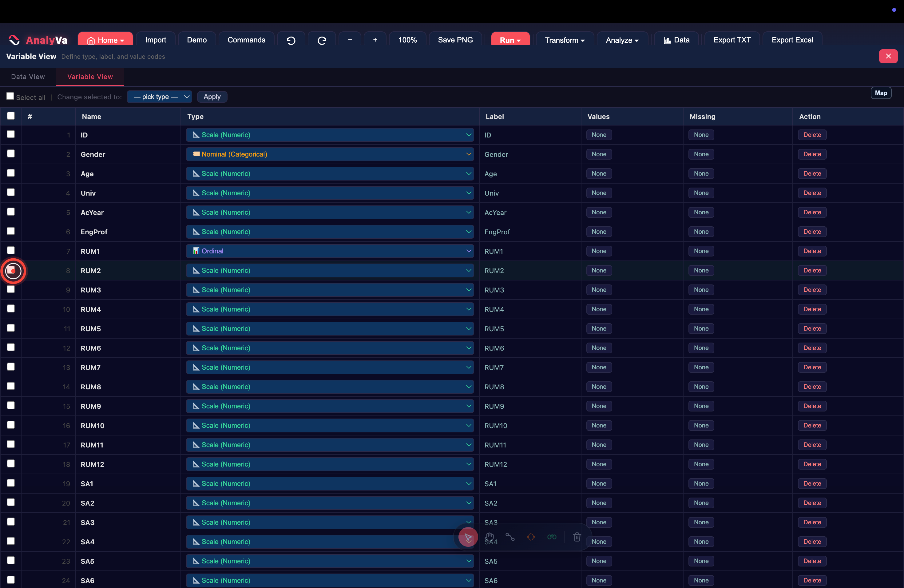904x588 pixels.
Task: Select the Variable View tab
Action: coord(90,77)
